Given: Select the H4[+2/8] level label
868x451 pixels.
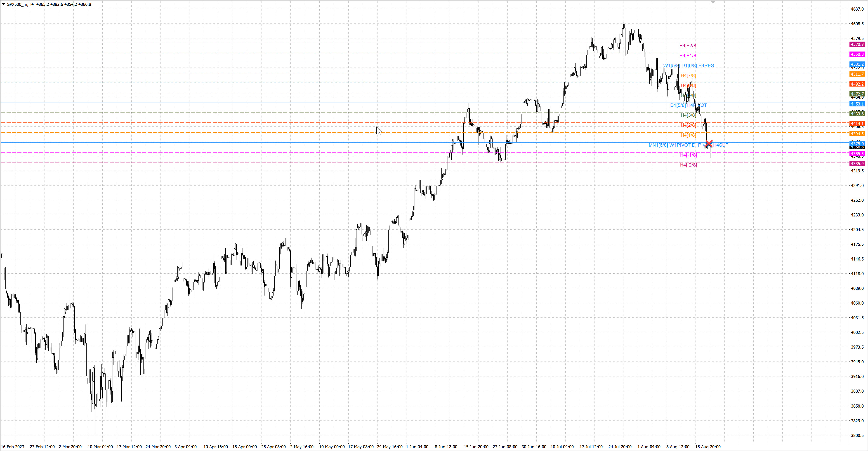Looking at the screenshot, I should (688, 45).
